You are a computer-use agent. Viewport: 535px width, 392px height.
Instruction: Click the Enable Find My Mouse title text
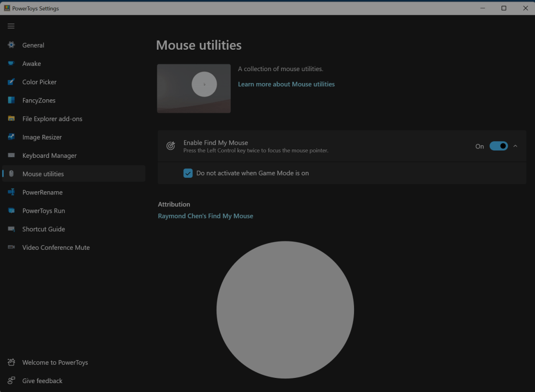point(215,143)
